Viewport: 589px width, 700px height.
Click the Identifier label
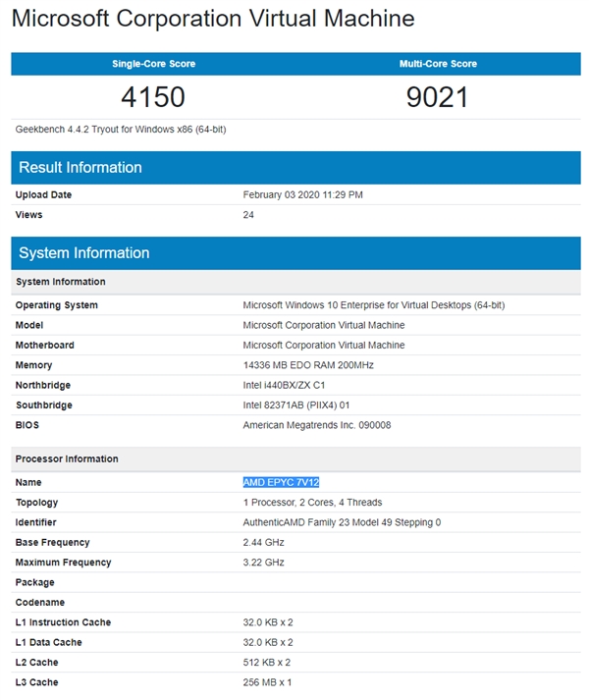(x=35, y=522)
